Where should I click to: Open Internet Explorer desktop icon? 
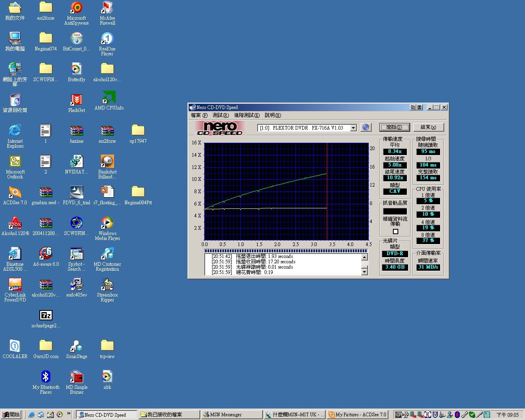click(x=15, y=136)
